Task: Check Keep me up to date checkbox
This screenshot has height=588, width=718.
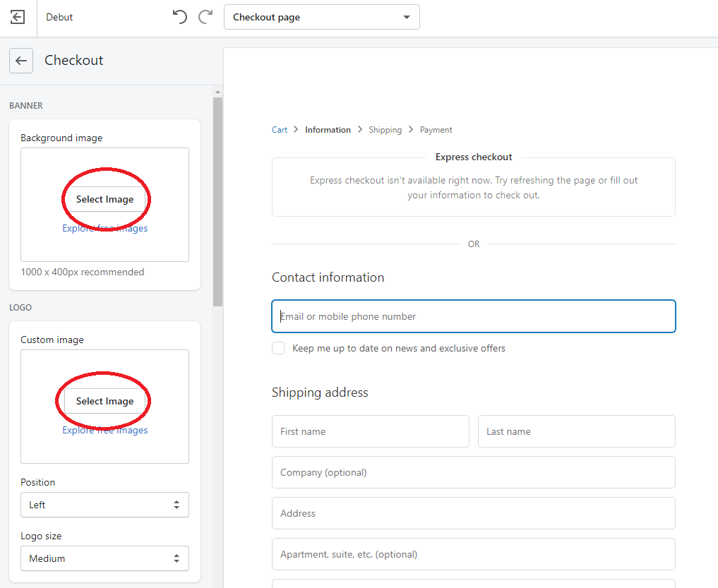Action: point(278,348)
